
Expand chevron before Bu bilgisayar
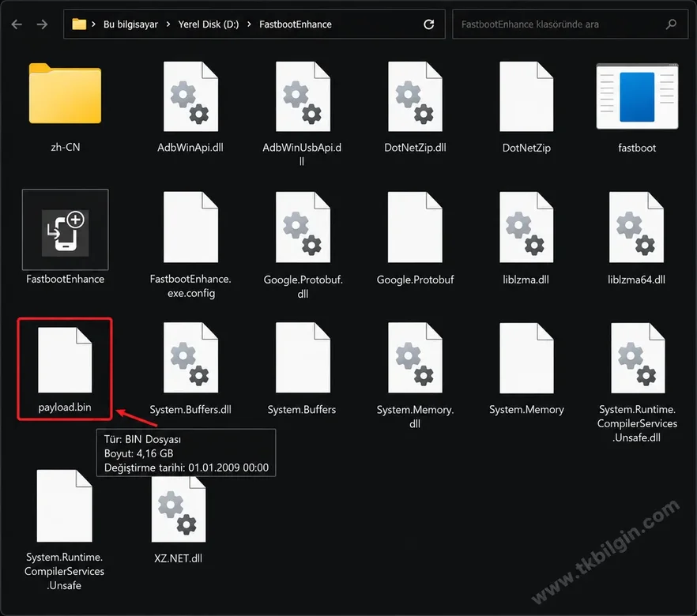pyautogui.click(x=93, y=24)
